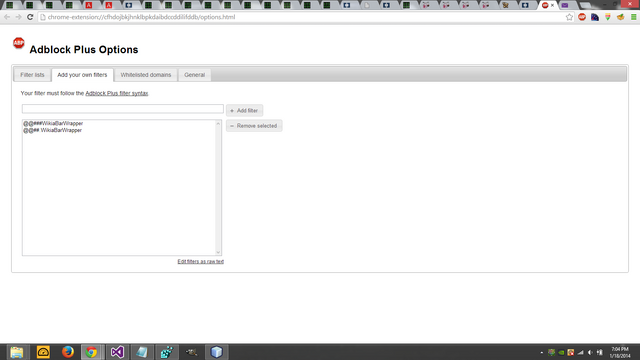Viewport: 640px width, 360px height.
Task: Close the active Adblock Plus browser tab
Action: [x=552, y=5]
